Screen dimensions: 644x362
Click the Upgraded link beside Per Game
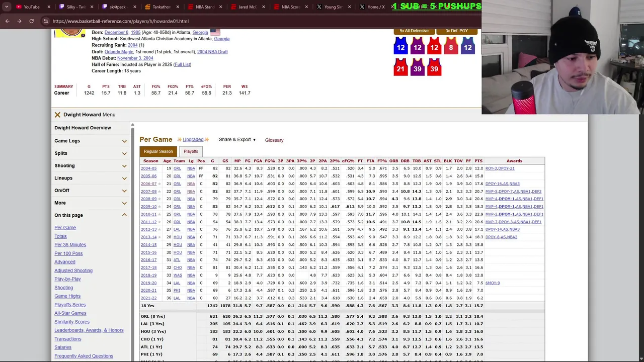tap(193, 140)
